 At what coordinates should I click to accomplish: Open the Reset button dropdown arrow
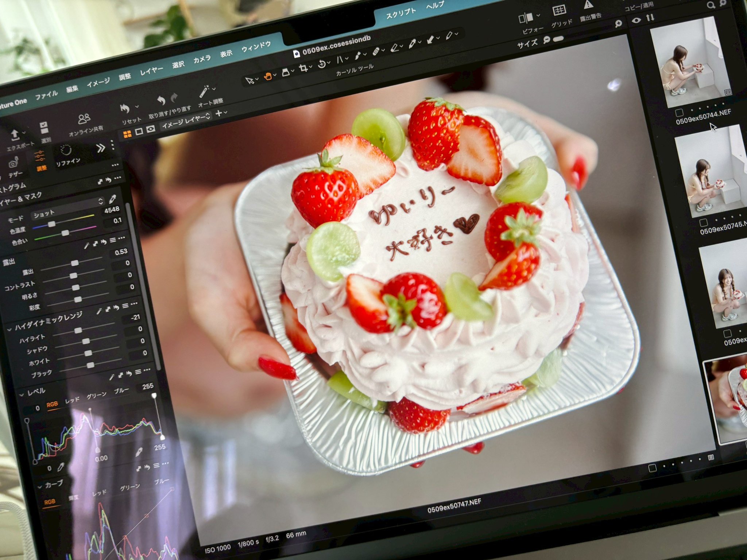(x=137, y=106)
